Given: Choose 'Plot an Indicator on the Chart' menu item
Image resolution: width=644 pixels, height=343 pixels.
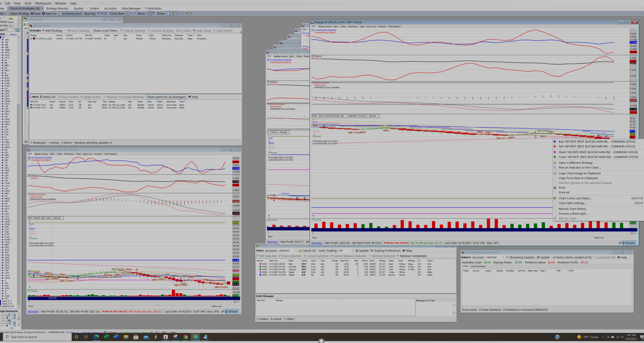Looking at the screenshot, I should coord(579,168).
